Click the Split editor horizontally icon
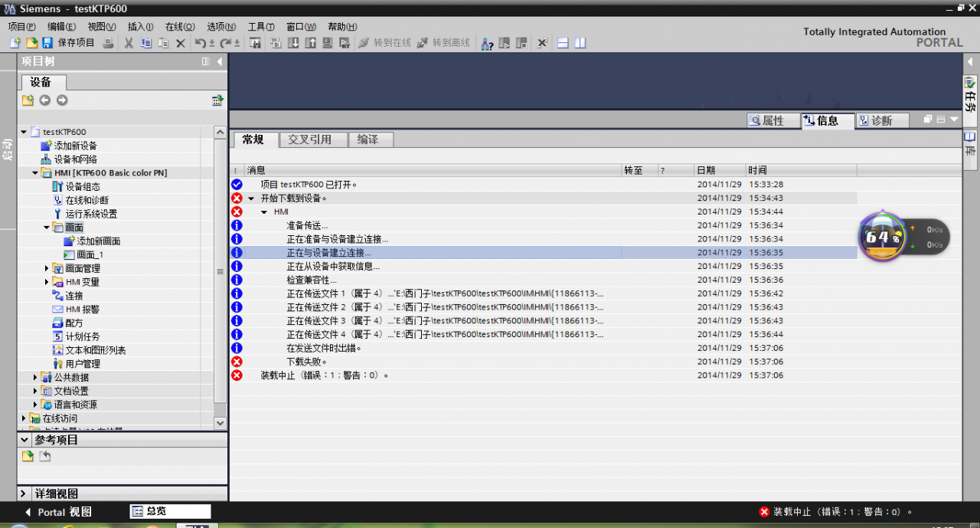 click(x=563, y=43)
